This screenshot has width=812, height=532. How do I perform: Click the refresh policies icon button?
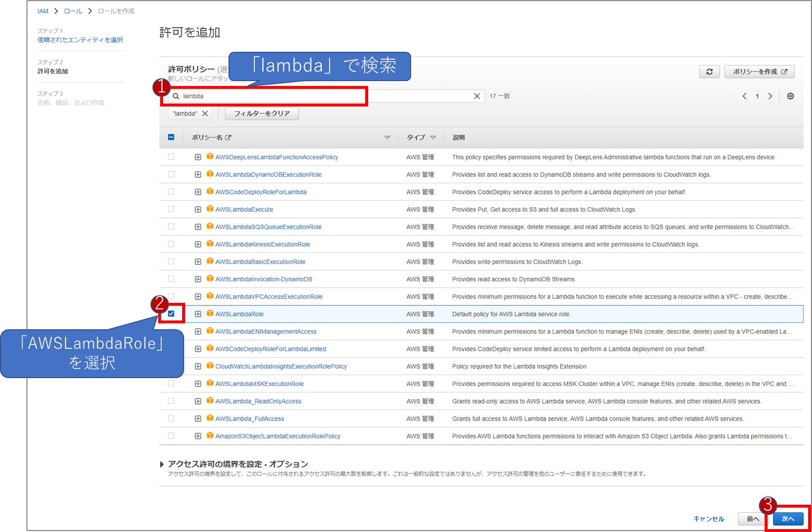pos(709,72)
